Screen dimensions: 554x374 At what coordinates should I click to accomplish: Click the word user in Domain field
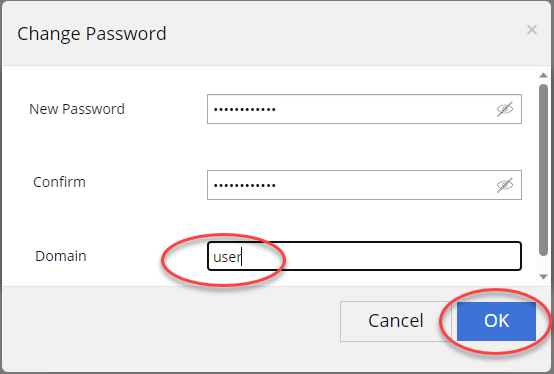[227, 257]
